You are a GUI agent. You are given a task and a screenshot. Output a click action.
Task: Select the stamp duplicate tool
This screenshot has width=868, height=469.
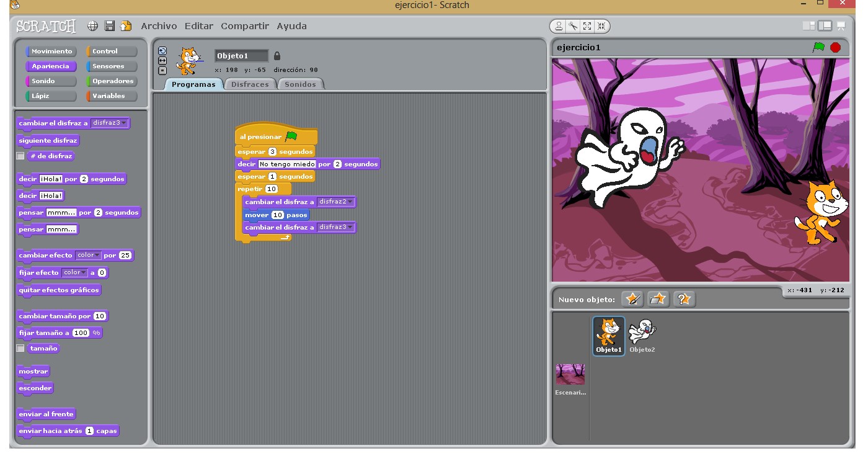point(559,26)
